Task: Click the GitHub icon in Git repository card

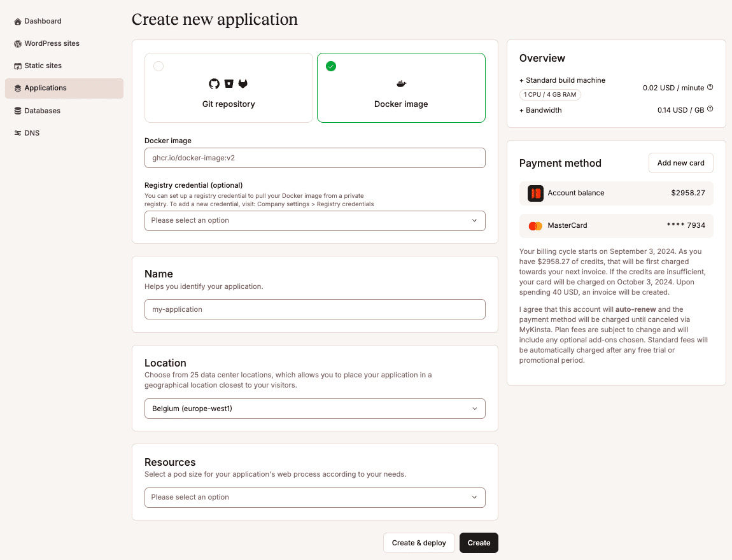Action: (x=213, y=83)
